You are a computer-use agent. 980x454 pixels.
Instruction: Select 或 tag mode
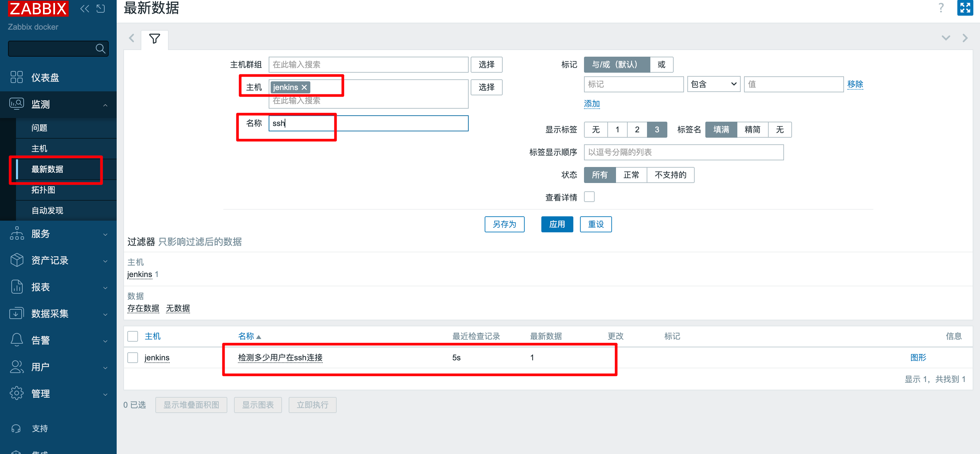[662, 65]
